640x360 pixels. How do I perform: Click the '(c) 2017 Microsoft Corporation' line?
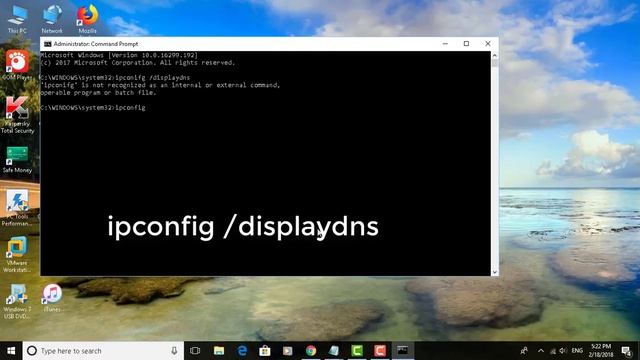138,63
